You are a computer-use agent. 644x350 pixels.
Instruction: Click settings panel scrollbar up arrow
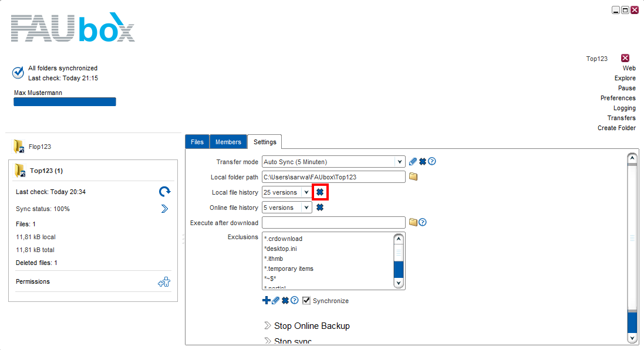coord(632,158)
